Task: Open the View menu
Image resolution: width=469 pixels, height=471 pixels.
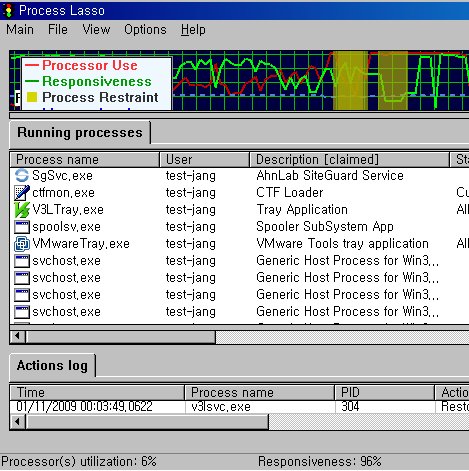Action: (x=96, y=30)
